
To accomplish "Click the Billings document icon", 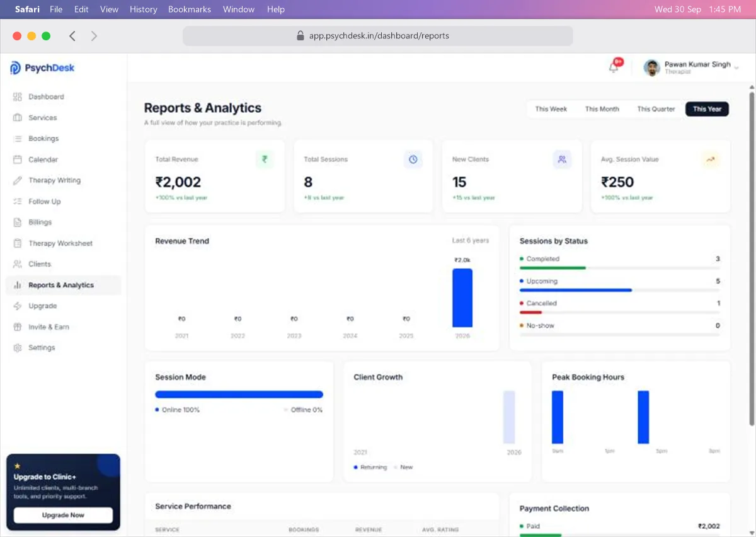I will point(17,222).
